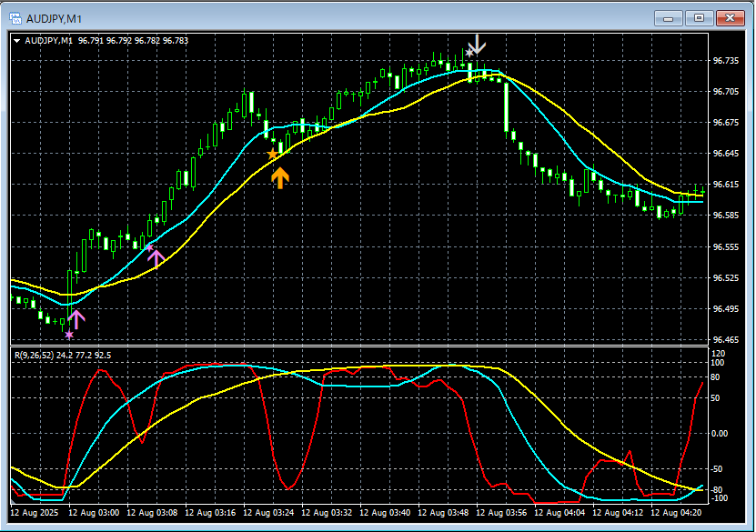Click the 12 Aug 03:24 time label

pyautogui.click(x=268, y=513)
